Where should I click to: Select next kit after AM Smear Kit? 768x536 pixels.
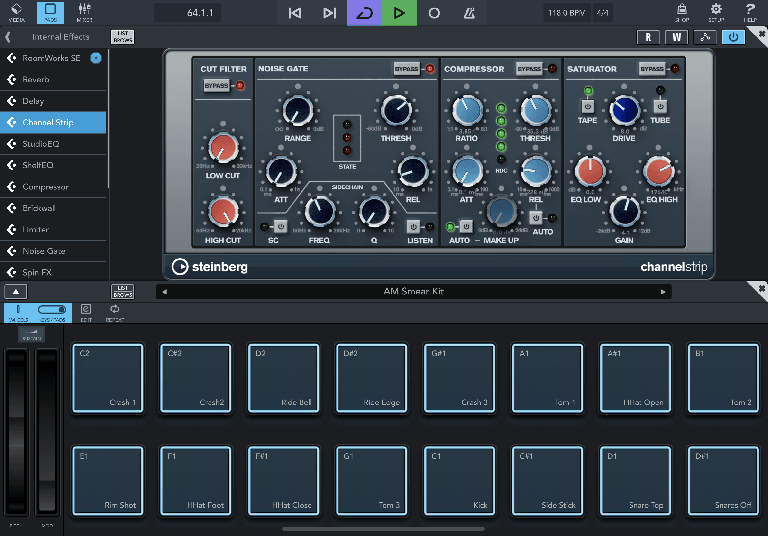[662, 292]
